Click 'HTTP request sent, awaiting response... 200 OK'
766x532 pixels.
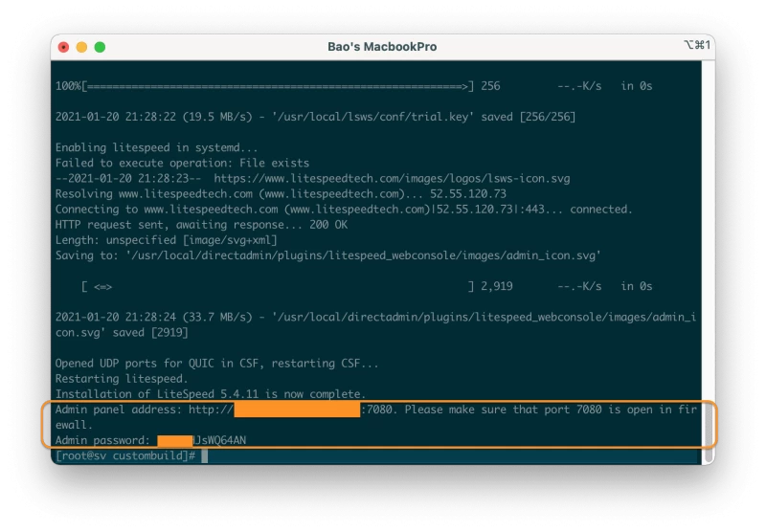click(x=201, y=225)
